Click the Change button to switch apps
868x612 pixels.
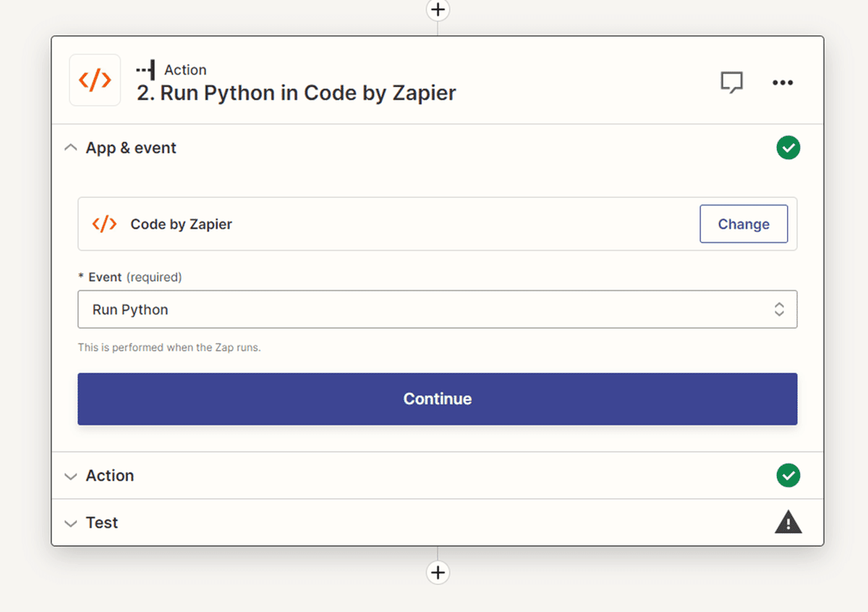[x=744, y=224]
